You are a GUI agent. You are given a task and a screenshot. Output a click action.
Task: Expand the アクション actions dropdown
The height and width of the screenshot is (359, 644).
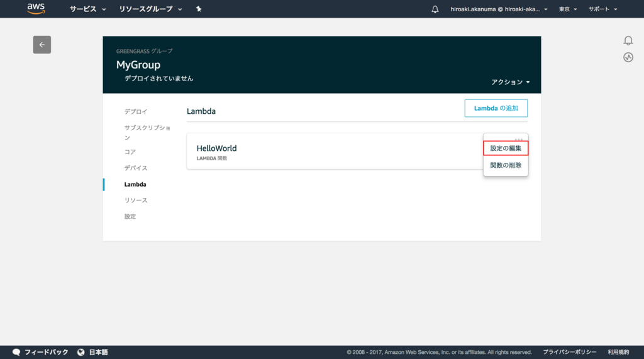(x=511, y=82)
